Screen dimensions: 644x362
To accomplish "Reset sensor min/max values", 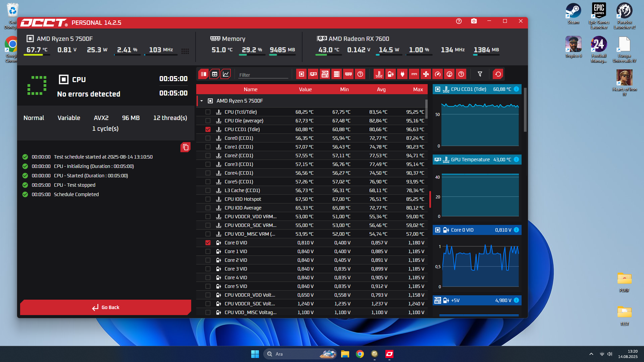I will pyautogui.click(x=498, y=74).
